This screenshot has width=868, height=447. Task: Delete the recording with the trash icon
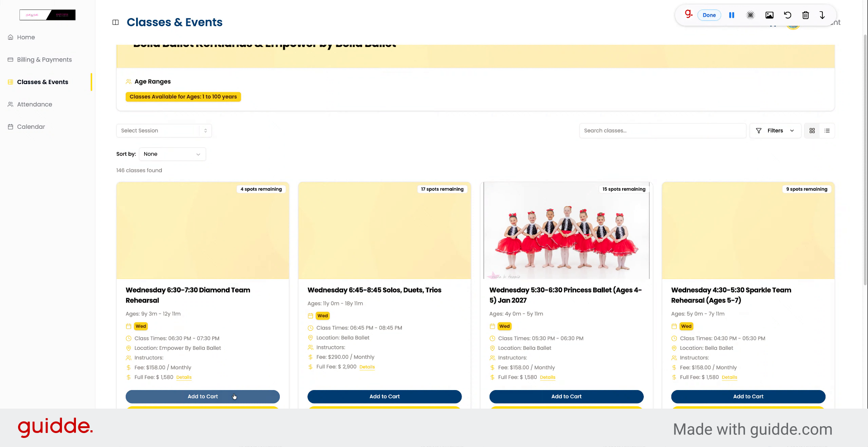point(806,15)
